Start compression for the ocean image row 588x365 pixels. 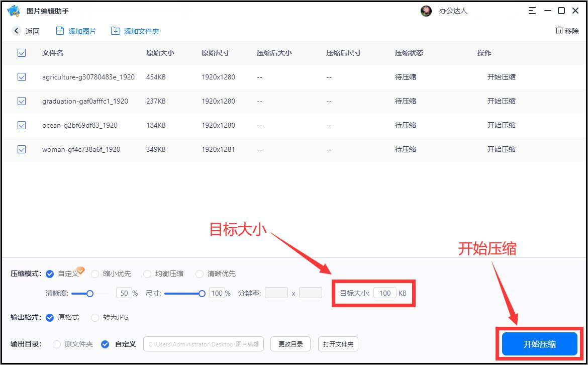coord(502,125)
